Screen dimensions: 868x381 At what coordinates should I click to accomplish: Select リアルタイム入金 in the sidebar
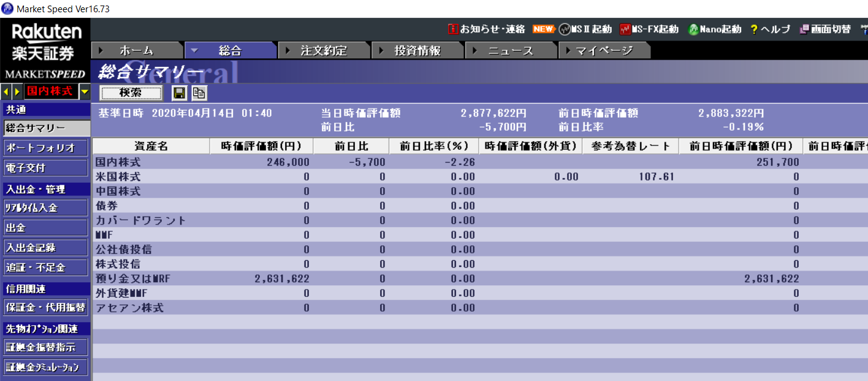[45, 207]
